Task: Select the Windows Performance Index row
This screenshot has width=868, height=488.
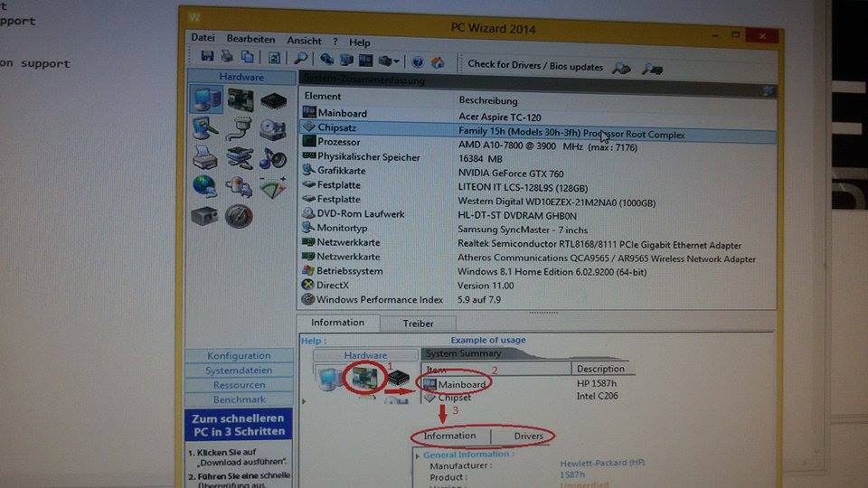Action: [x=537, y=300]
